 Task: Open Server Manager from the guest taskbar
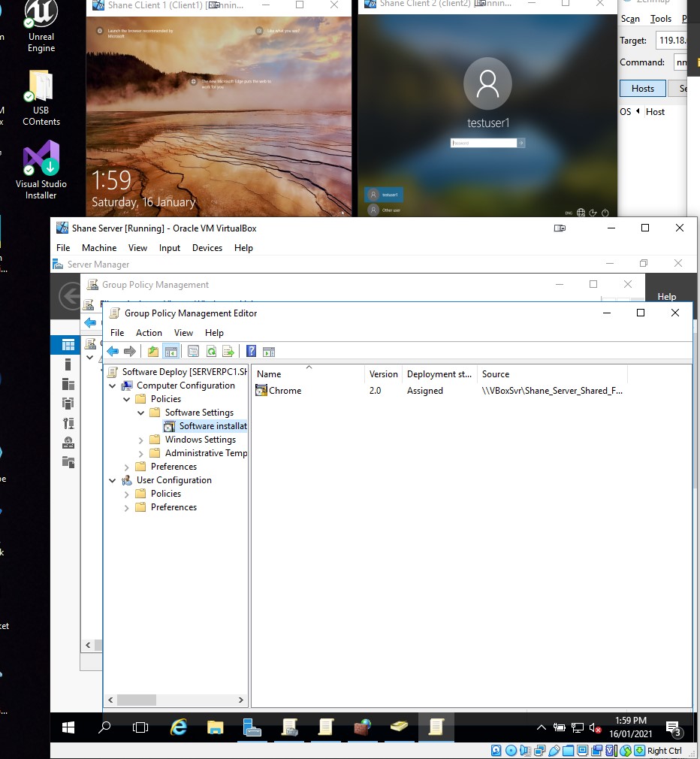[252, 727]
